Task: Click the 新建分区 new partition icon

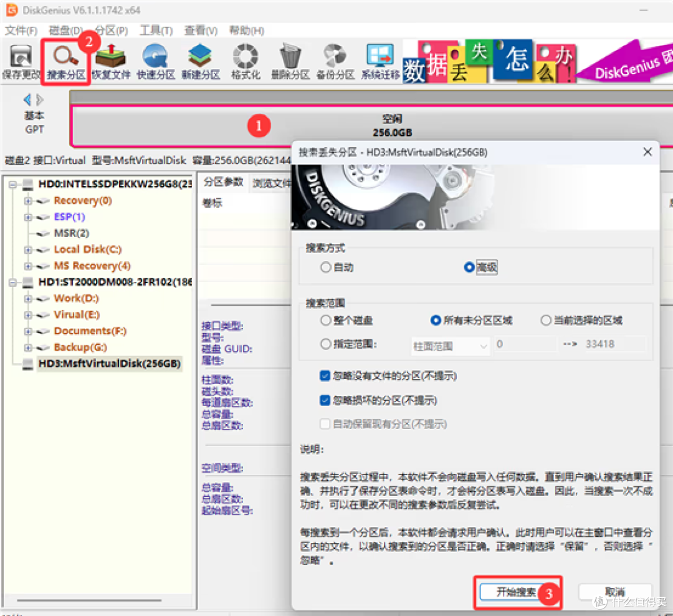Action: [201, 62]
